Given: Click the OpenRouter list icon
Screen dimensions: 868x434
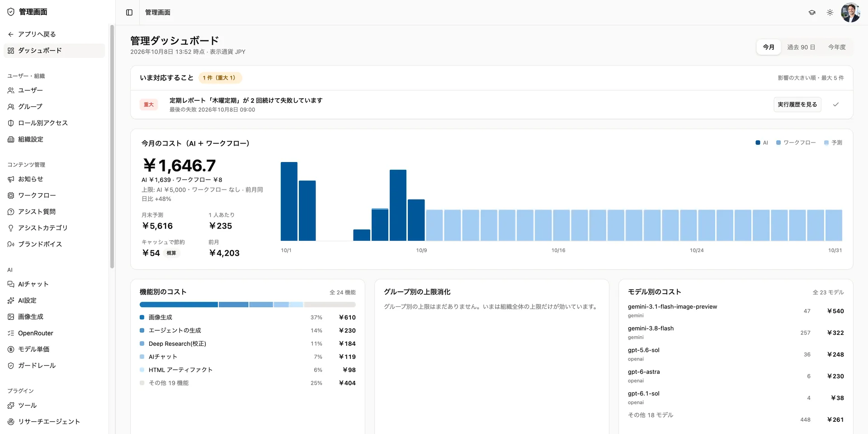Looking at the screenshot, I should coord(11,333).
